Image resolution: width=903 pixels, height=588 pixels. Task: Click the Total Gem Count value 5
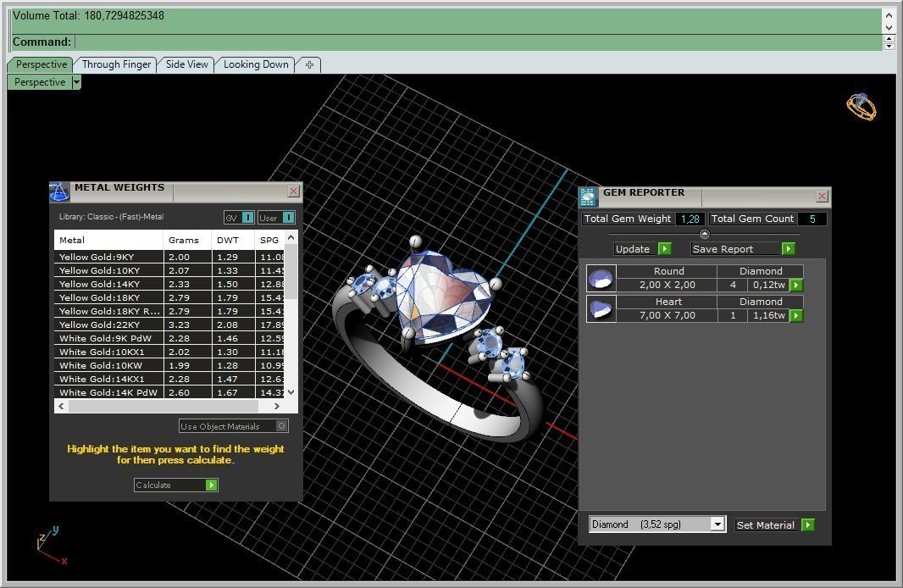click(812, 219)
